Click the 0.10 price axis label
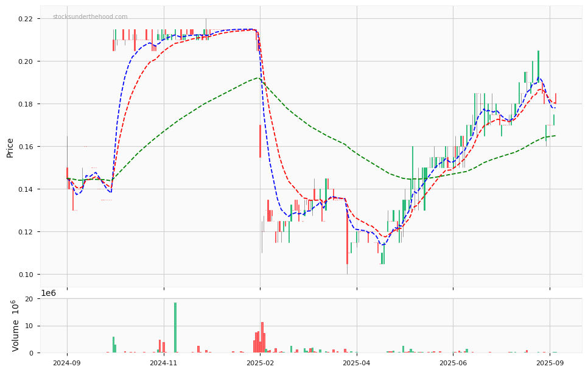This screenshot has width=588, height=372. click(25, 275)
